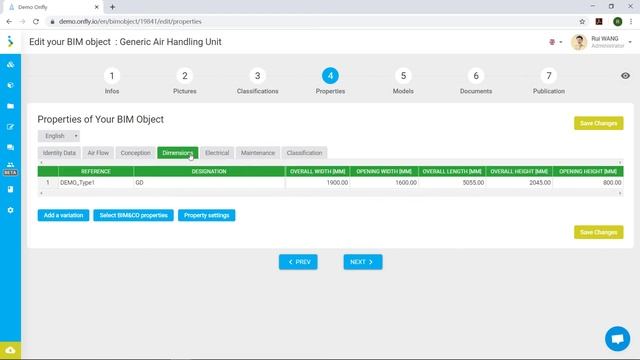Click browser back arrow

[x=9, y=22]
